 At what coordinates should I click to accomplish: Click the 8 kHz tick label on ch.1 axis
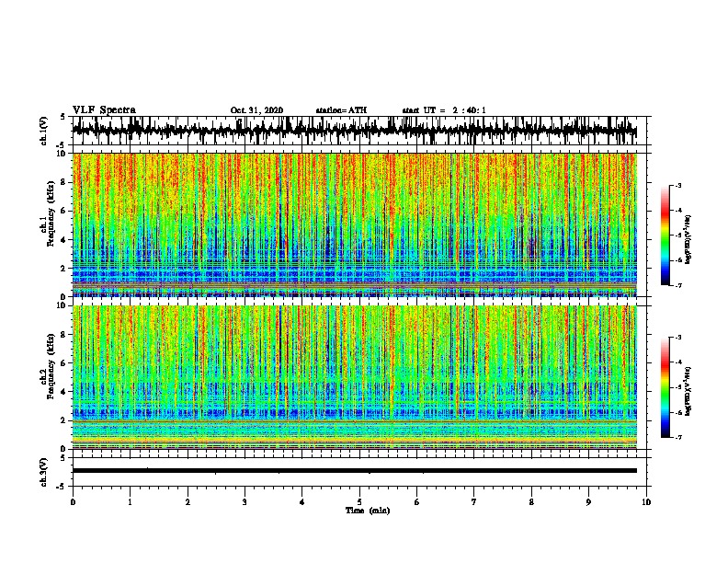(x=63, y=182)
